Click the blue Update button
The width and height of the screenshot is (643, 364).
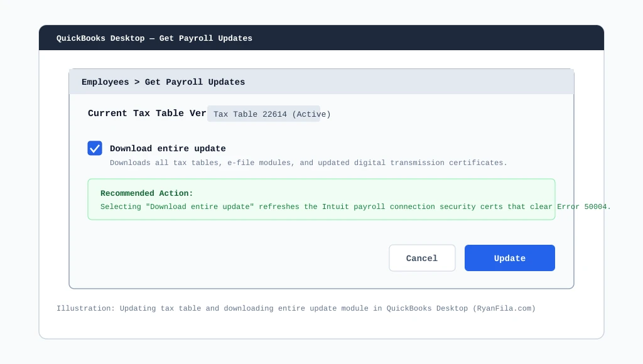click(510, 258)
